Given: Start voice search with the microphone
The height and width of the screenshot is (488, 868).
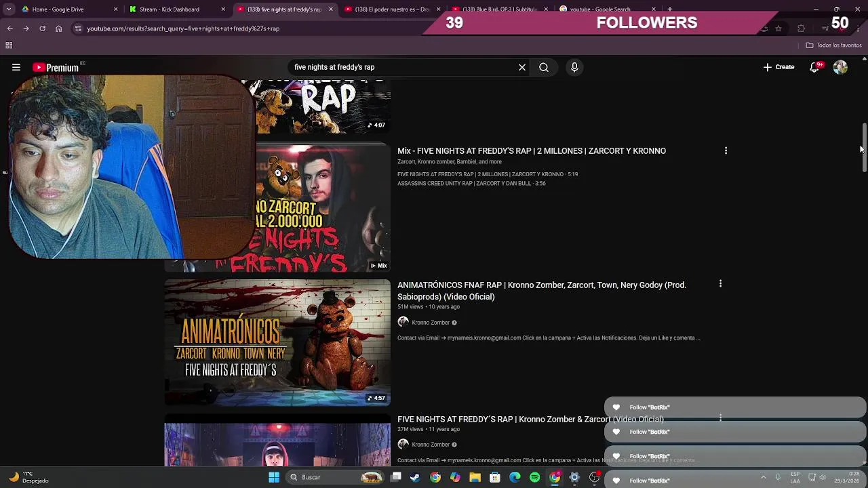Looking at the screenshot, I should coord(574,67).
